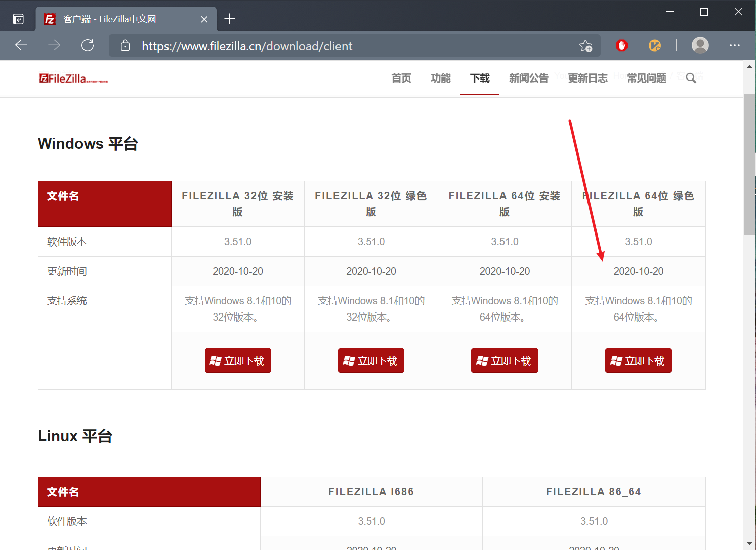The image size is (756, 550).
Task: Open the site search magnifier icon
Action: (691, 78)
